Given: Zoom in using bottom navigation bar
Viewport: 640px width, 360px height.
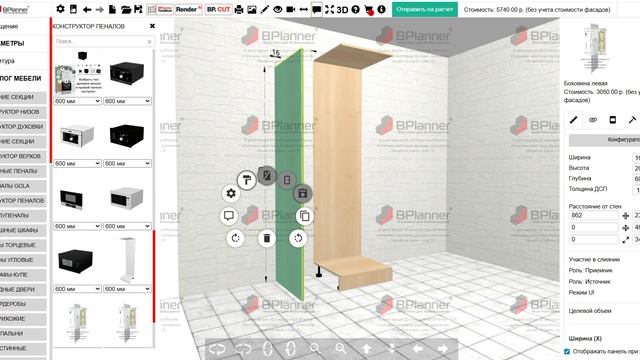Looking at the screenshot, I should point(315,348).
